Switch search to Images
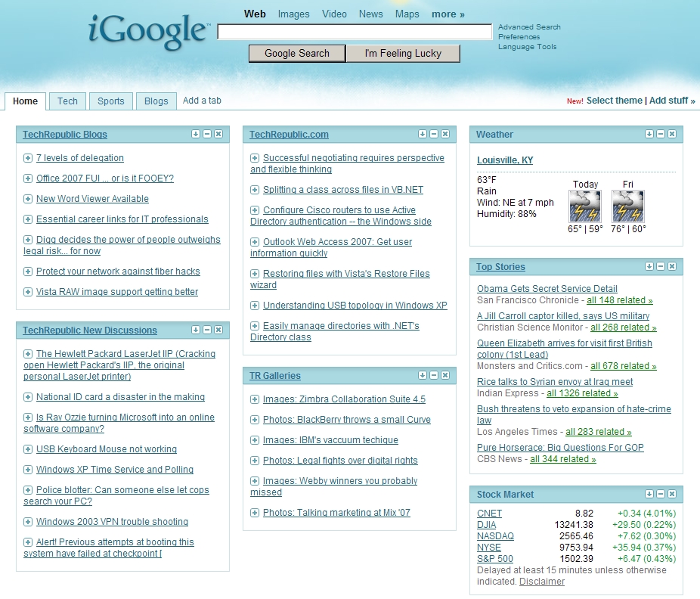This screenshot has width=700, height=599. click(293, 14)
